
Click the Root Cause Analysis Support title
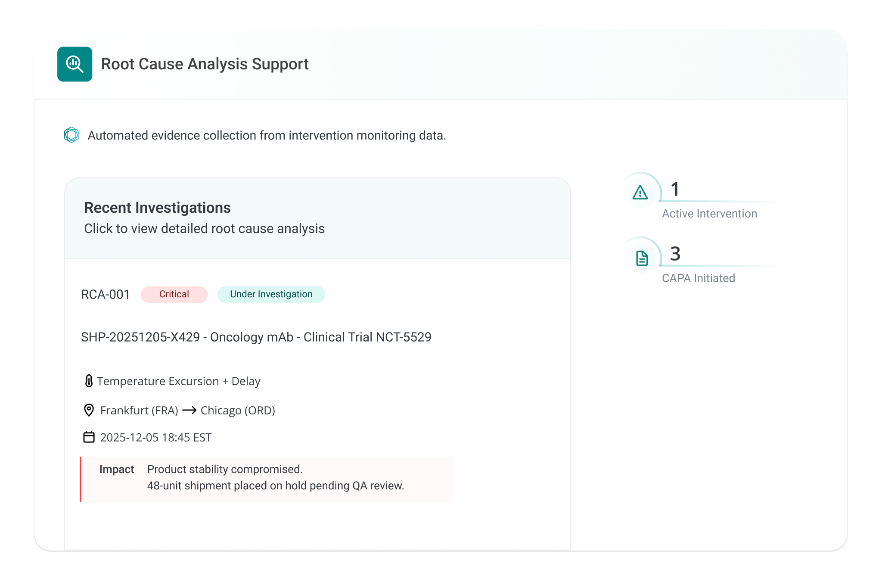(205, 64)
